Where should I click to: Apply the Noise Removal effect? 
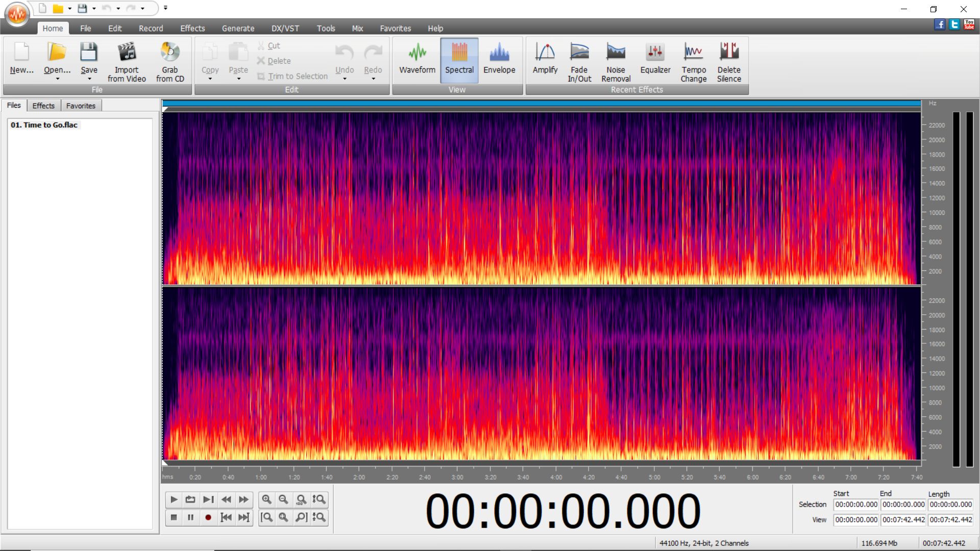[x=616, y=61]
